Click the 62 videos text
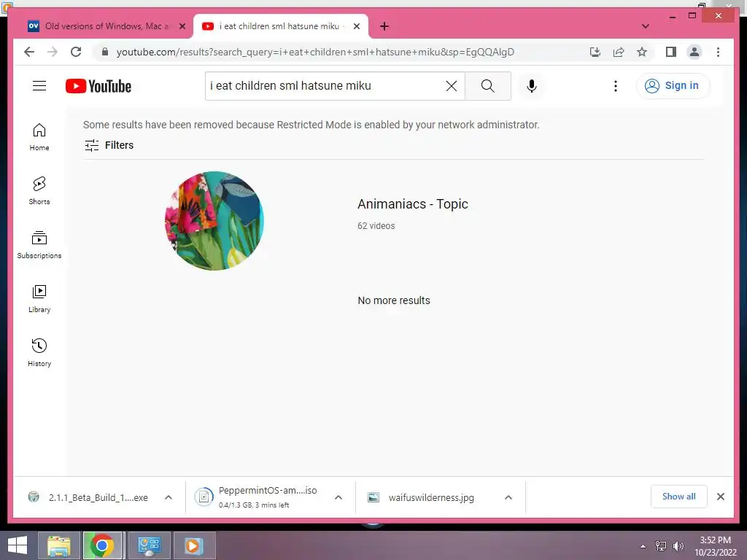This screenshot has width=747, height=560. (x=376, y=226)
